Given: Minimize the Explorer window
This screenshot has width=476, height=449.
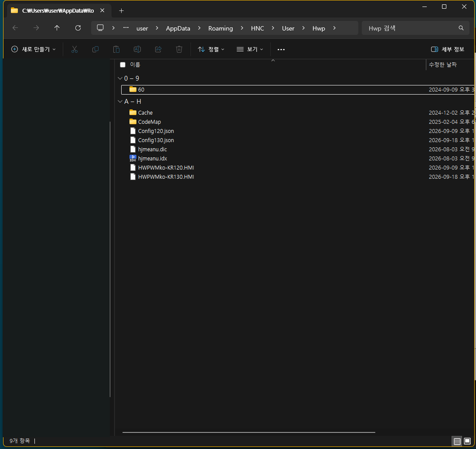Looking at the screenshot, I should coord(425,7).
